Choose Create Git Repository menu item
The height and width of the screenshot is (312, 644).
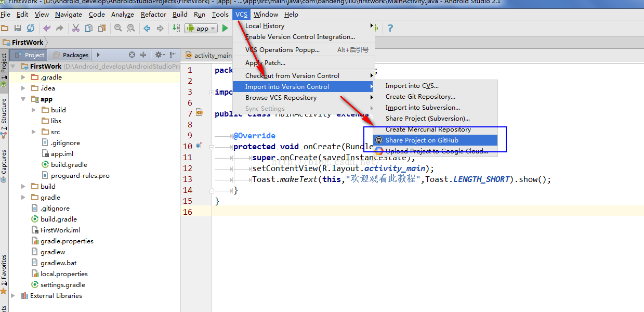pyautogui.click(x=420, y=97)
